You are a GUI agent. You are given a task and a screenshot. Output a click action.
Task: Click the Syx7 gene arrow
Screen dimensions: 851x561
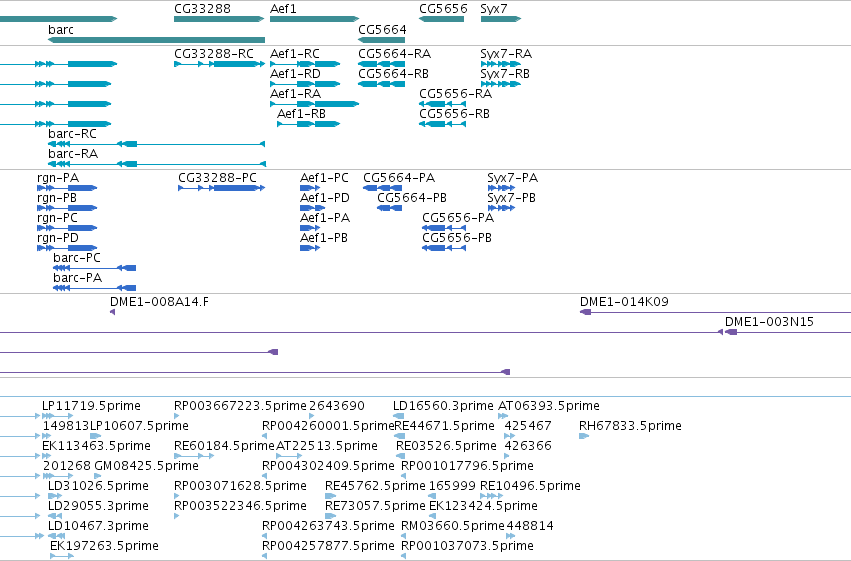[x=500, y=19]
